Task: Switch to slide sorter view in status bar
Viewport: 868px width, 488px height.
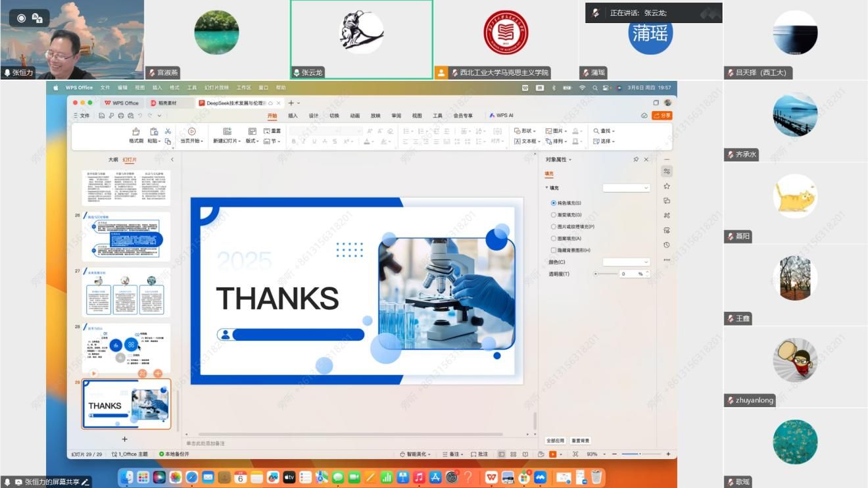Action: click(x=513, y=454)
